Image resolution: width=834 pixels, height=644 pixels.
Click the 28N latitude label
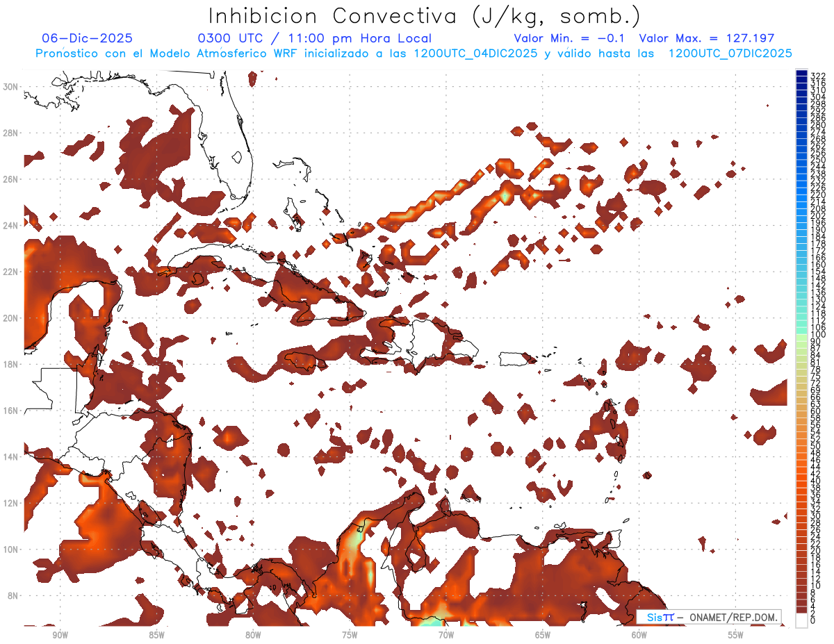11,133
